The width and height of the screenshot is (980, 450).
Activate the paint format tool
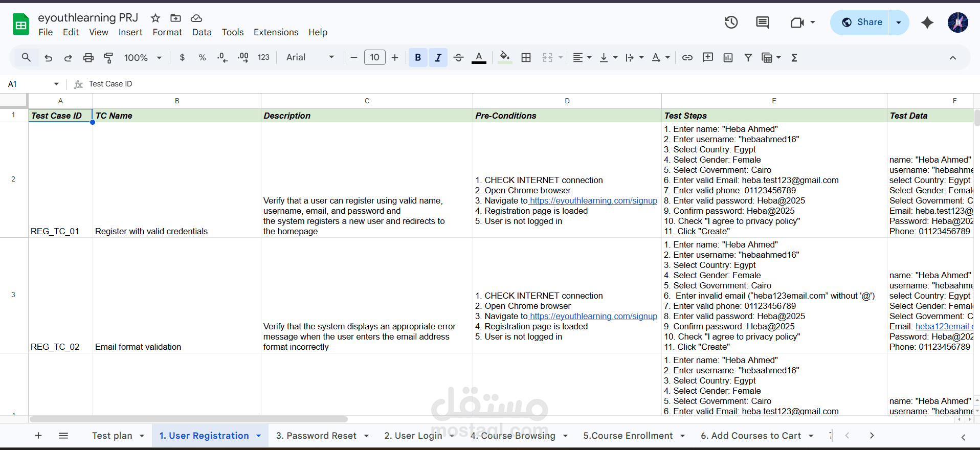pos(108,58)
